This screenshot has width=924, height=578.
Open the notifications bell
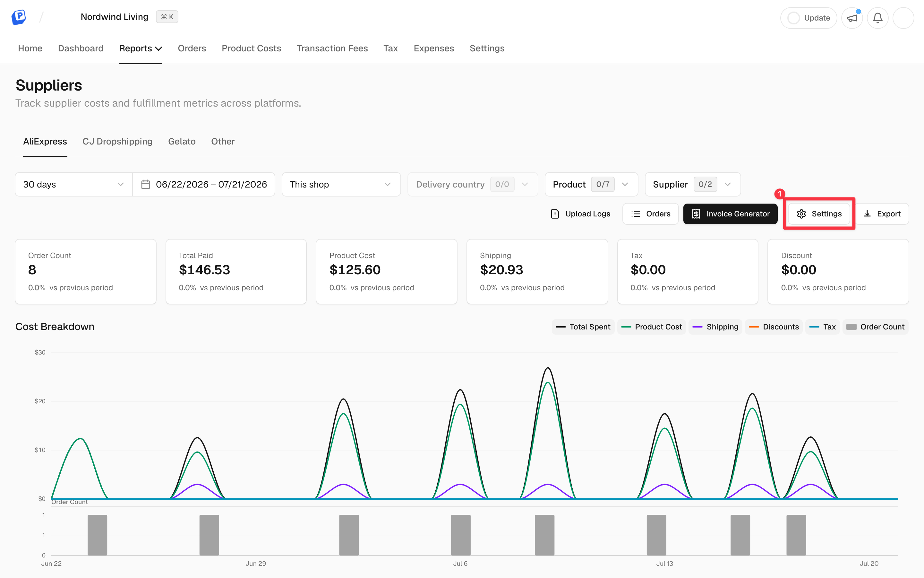[877, 18]
